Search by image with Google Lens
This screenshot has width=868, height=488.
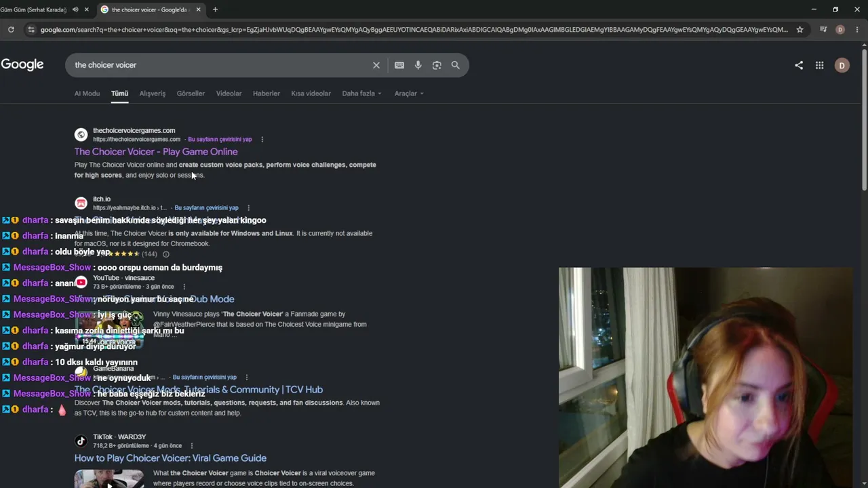click(x=437, y=65)
